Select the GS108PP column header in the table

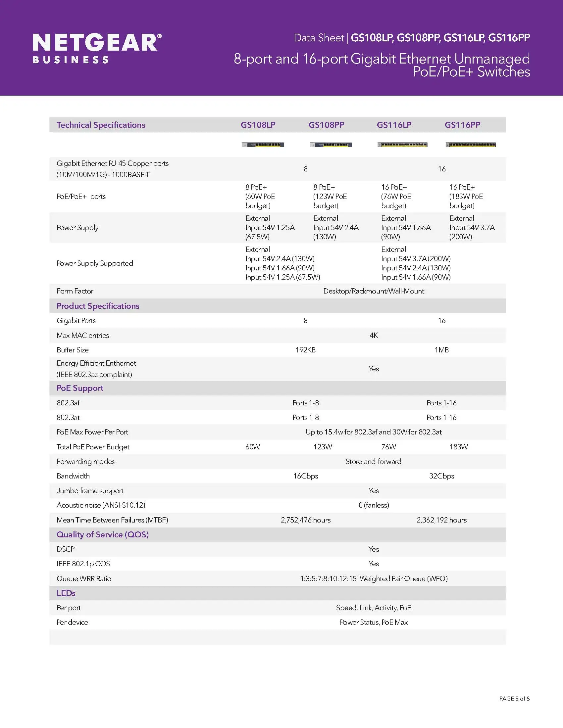pyautogui.click(x=326, y=125)
